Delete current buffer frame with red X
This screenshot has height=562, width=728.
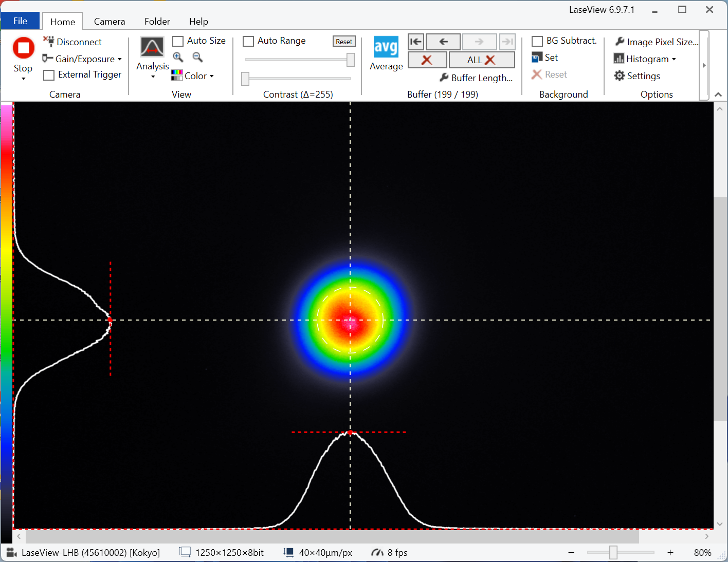427,60
